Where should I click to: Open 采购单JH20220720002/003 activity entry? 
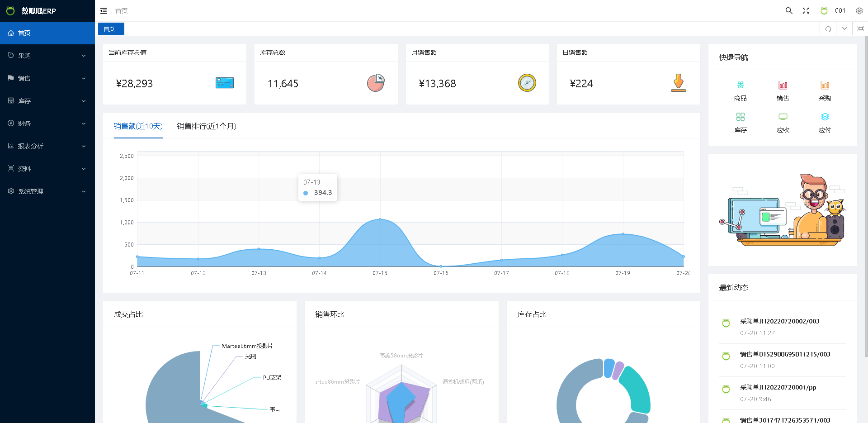tap(779, 321)
